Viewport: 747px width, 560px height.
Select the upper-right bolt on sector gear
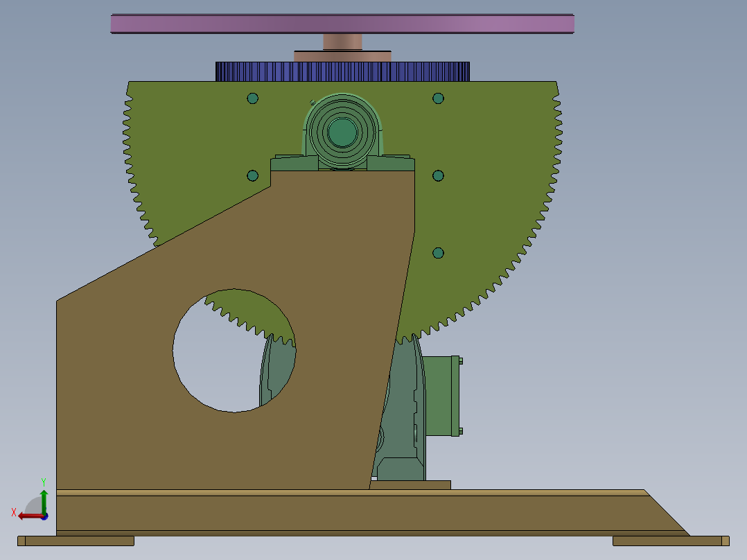click(438, 98)
